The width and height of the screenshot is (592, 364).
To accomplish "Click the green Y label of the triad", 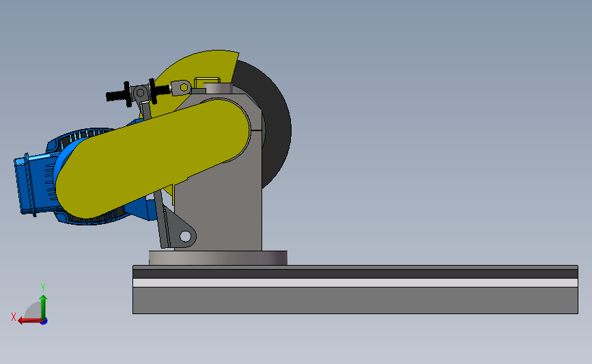I will click(43, 288).
